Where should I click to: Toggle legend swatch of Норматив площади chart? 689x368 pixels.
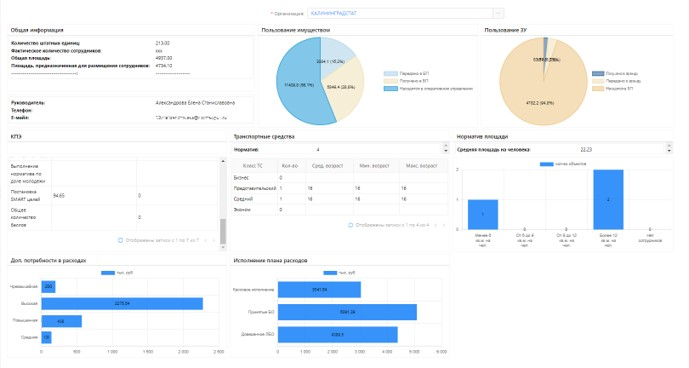547,164
